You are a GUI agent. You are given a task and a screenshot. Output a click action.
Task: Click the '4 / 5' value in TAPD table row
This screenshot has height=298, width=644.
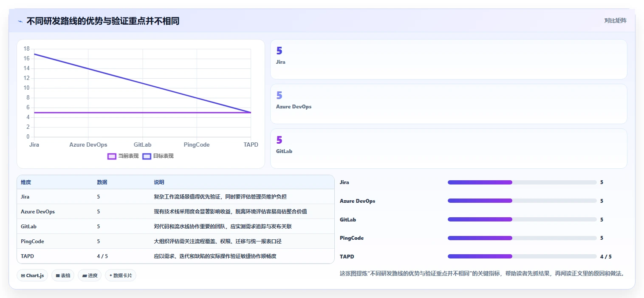coord(102,256)
